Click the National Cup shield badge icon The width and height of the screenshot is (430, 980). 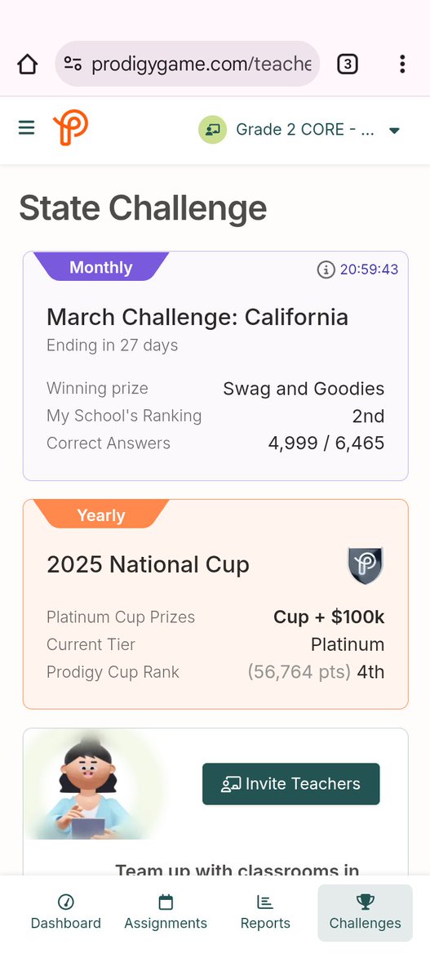[366, 566]
